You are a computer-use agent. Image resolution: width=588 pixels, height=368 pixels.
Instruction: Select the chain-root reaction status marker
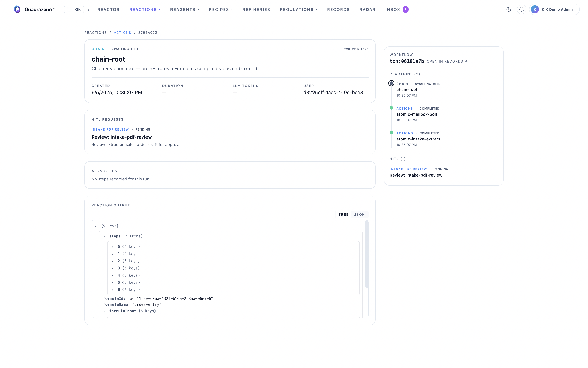pos(391,83)
